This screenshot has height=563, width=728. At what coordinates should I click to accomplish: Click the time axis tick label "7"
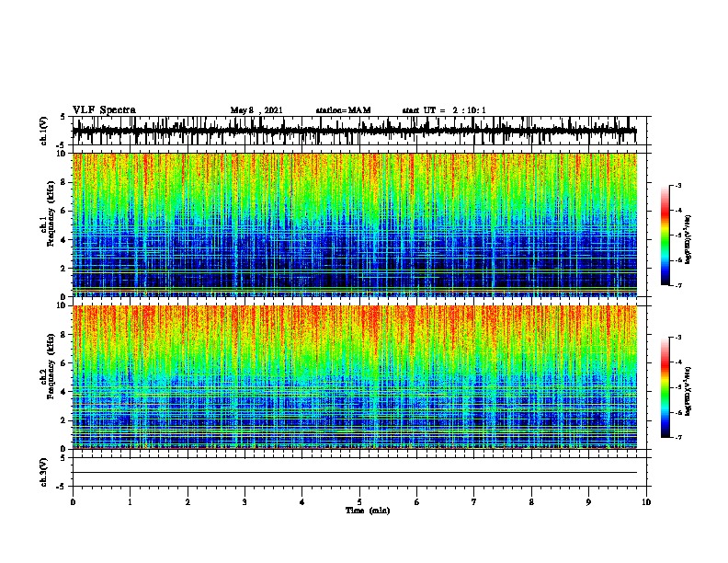(x=474, y=502)
